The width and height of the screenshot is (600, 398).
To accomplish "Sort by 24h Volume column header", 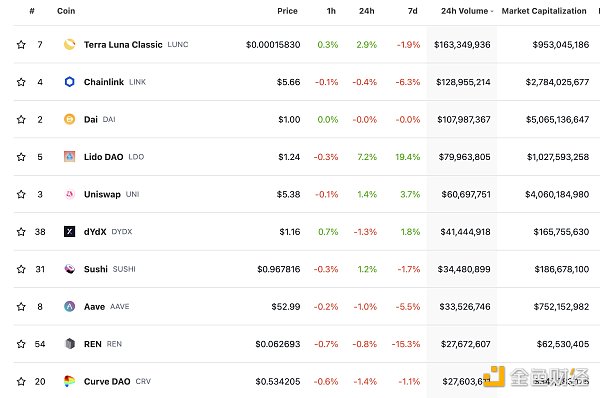I will [467, 11].
